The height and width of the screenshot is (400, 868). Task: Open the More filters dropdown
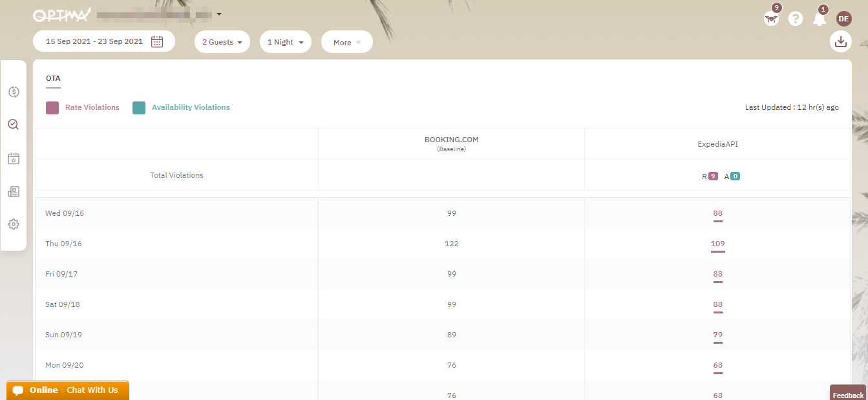pos(347,42)
